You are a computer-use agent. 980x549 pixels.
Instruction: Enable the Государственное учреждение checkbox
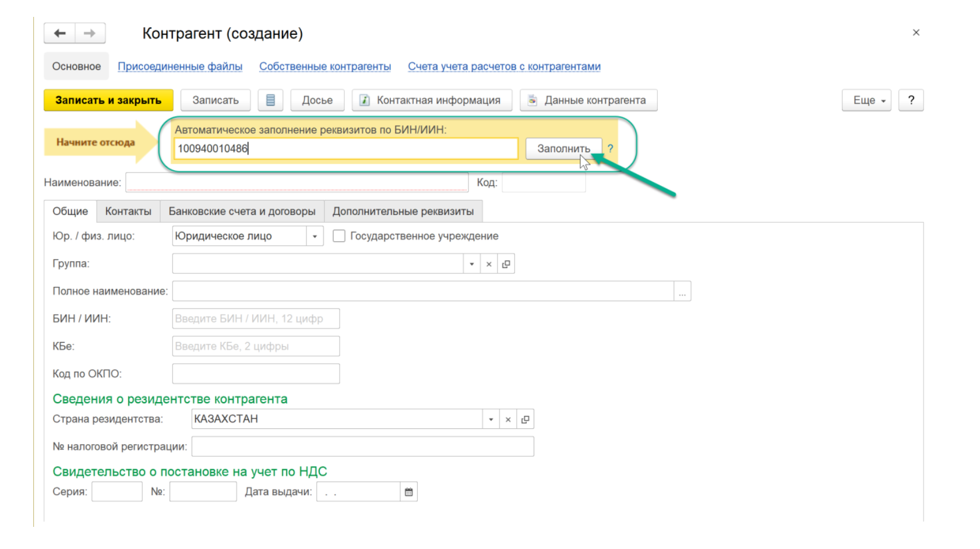(x=339, y=236)
